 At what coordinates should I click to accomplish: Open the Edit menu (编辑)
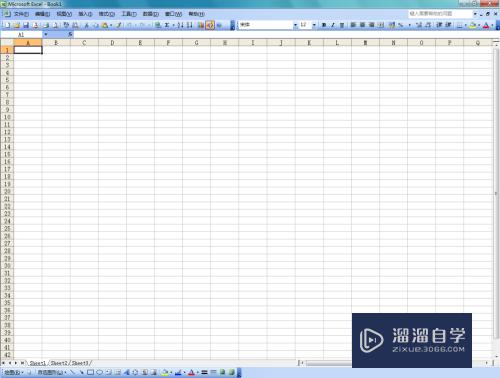(x=42, y=14)
